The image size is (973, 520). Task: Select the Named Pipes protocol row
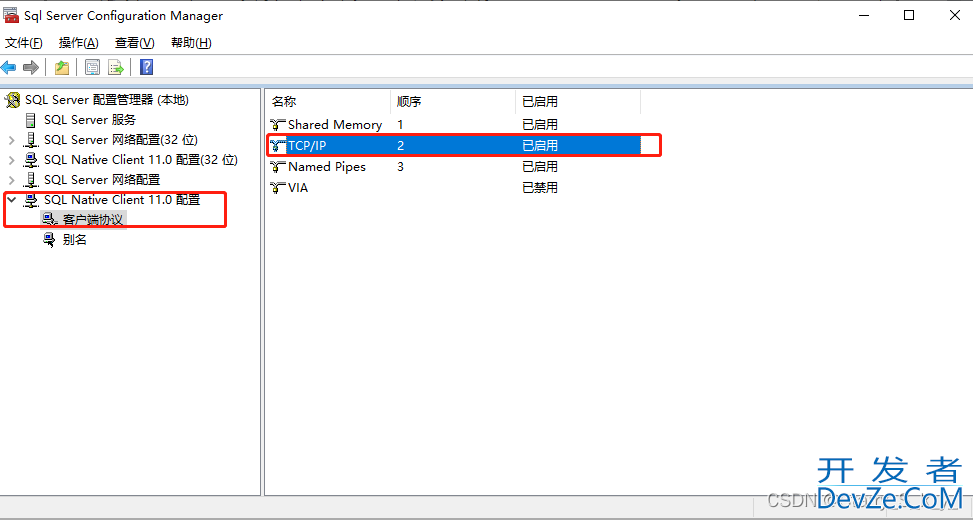[x=454, y=167]
